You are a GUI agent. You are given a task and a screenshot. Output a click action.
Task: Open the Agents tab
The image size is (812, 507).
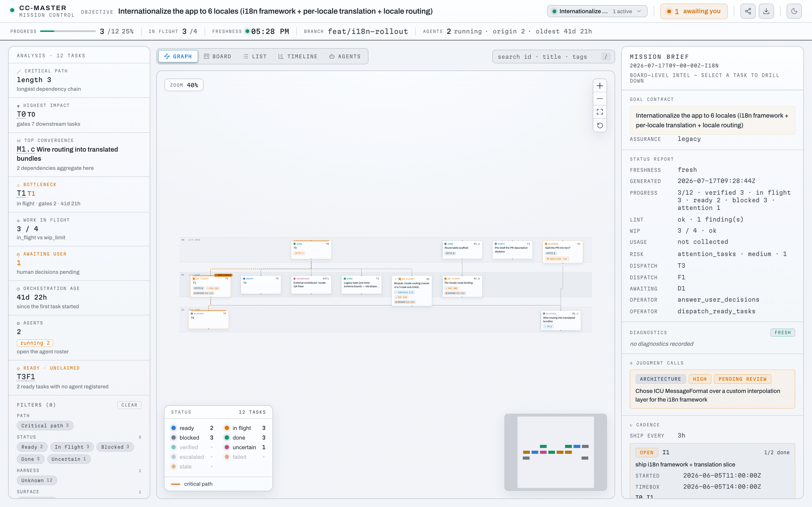pyautogui.click(x=345, y=56)
